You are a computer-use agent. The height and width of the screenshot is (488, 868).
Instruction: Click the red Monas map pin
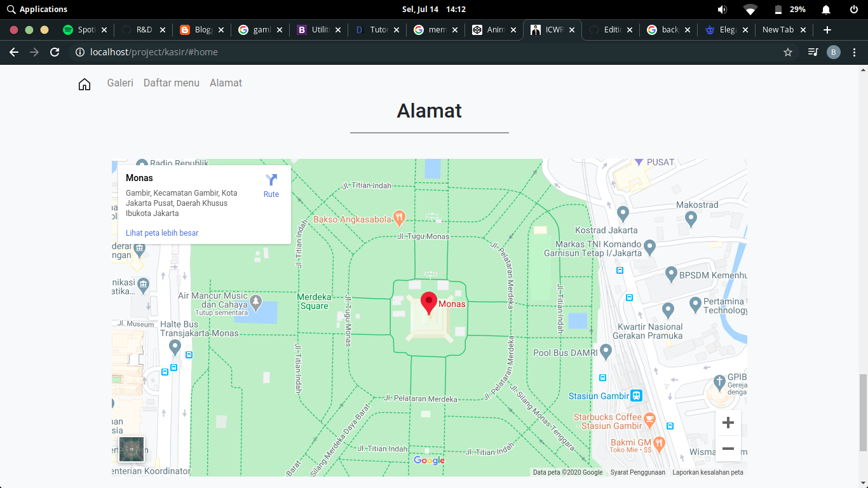430,304
